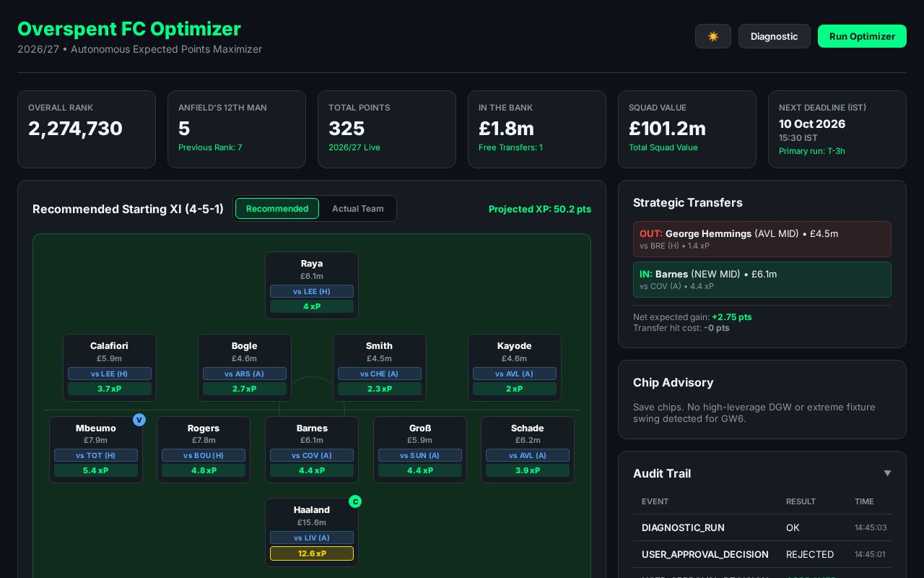Click the OUT George Hemmings transfer row

tap(762, 239)
